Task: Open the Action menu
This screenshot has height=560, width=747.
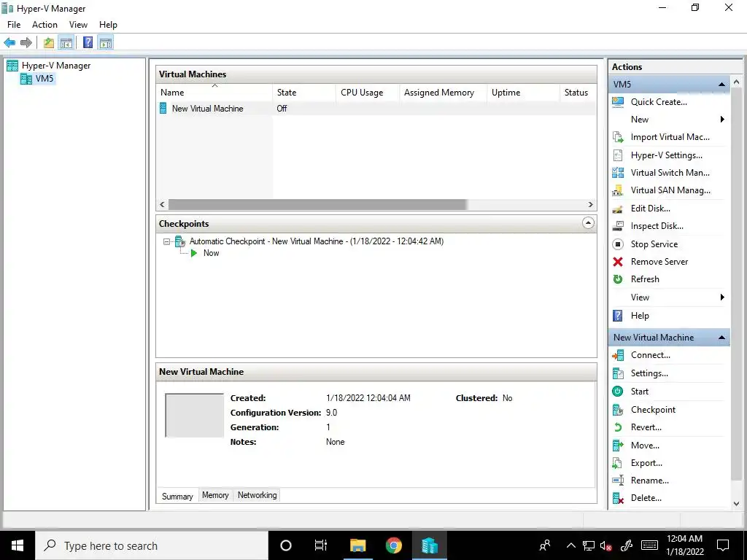Action: pos(44,25)
